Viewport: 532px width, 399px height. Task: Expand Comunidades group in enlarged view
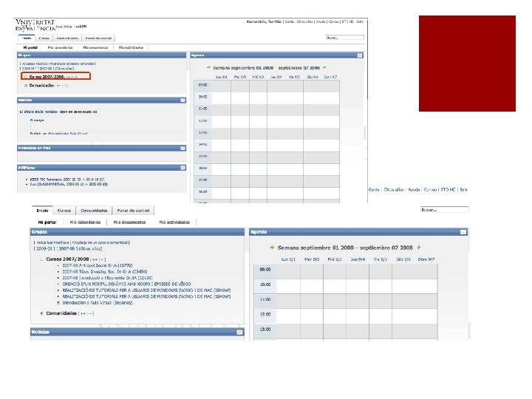coord(41,313)
